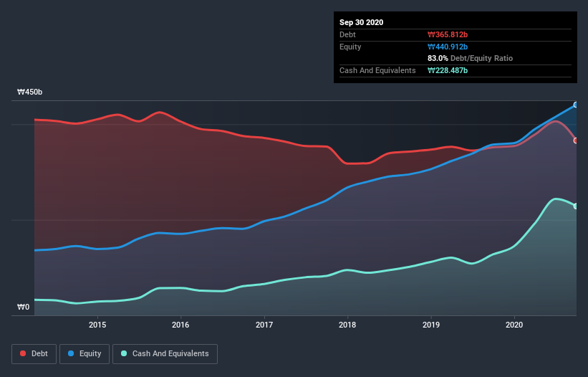Select the teal Cash endpoint marker
The width and height of the screenshot is (588, 377).
[576, 206]
